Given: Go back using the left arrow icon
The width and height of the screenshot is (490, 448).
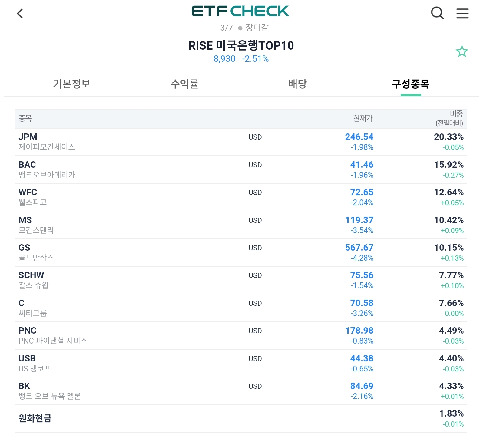Looking at the screenshot, I should pyautogui.click(x=20, y=13).
